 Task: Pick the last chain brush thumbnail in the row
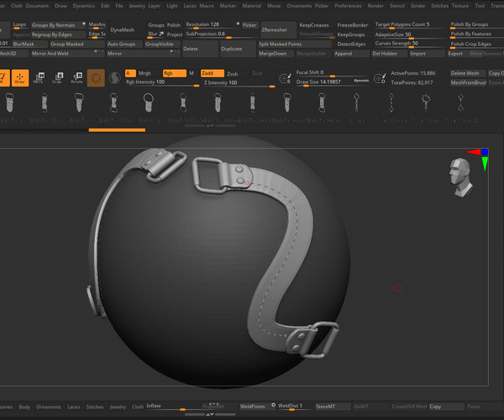460,102
